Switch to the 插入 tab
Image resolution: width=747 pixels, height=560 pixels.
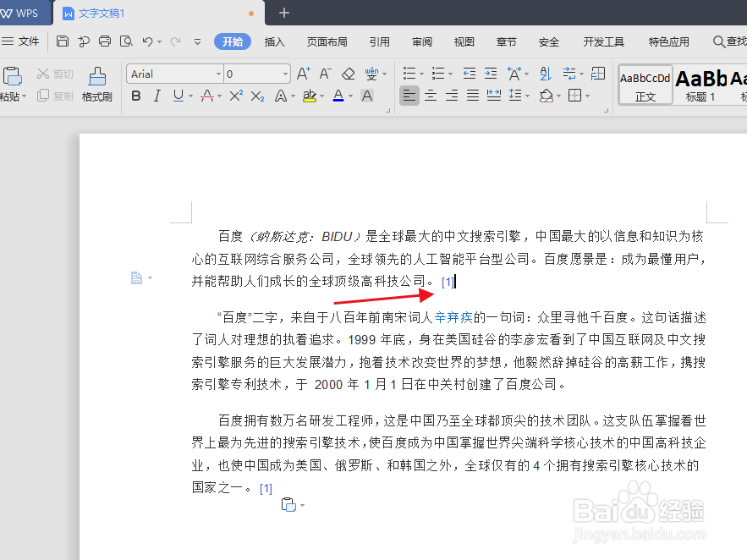point(274,42)
